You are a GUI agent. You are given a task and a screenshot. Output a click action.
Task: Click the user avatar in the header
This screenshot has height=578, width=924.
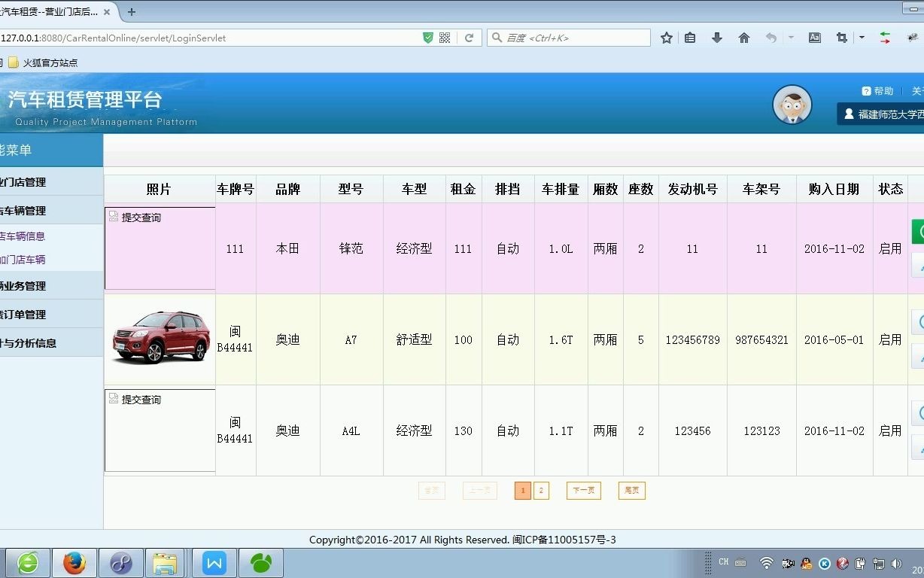792,105
